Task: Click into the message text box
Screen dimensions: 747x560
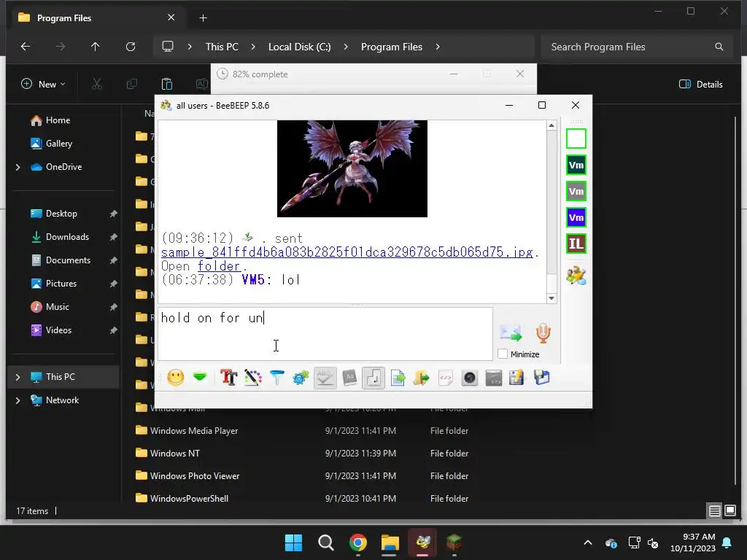Action: 325,334
